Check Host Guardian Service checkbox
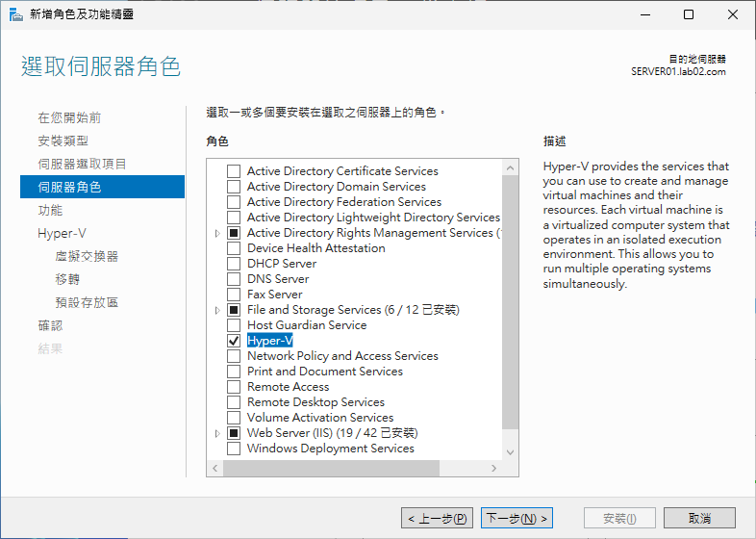The width and height of the screenshot is (756, 539). tap(234, 325)
